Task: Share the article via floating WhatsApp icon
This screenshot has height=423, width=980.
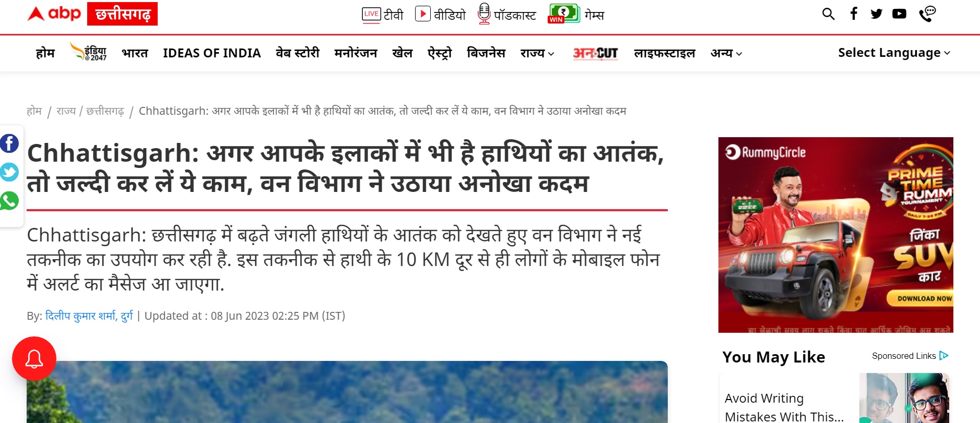Action: pos(9,201)
